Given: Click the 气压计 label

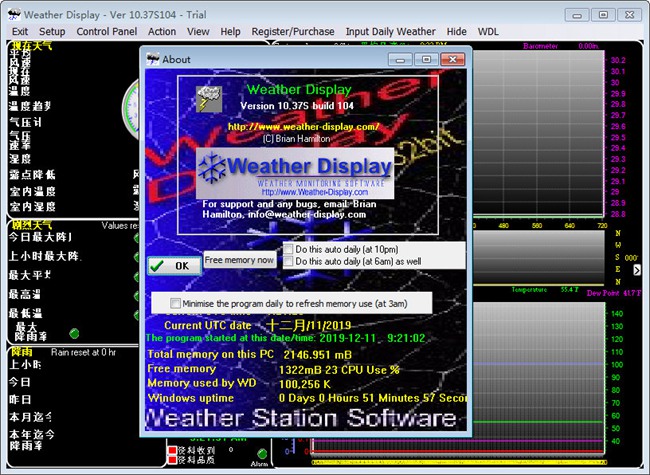Looking at the screenshot, I should click(x=26, y=122).
